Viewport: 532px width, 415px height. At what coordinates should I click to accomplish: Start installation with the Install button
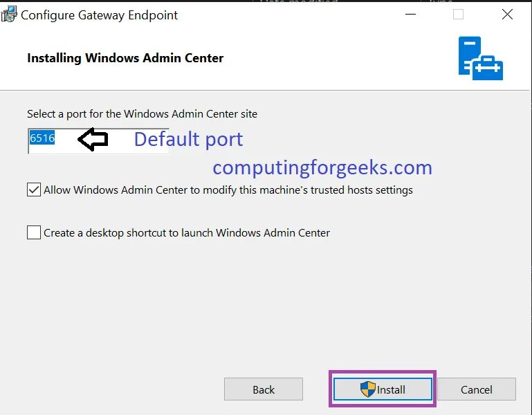coord(383,389)
